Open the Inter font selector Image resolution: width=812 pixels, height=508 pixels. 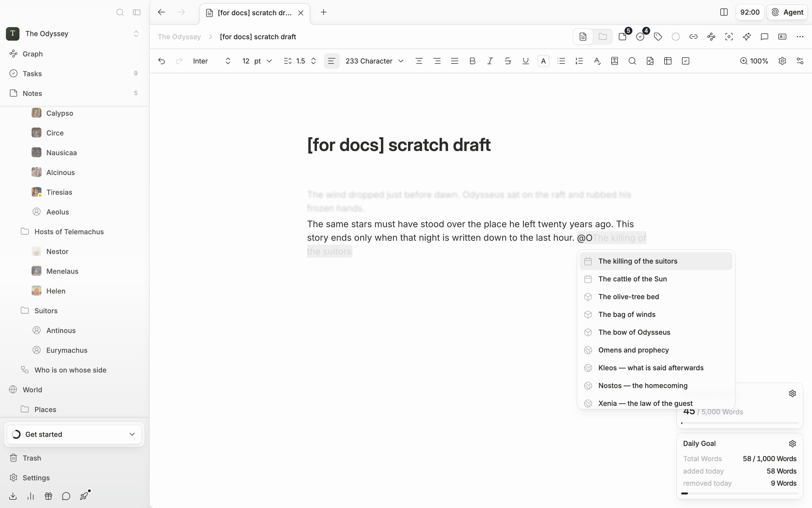coord(212,61)
